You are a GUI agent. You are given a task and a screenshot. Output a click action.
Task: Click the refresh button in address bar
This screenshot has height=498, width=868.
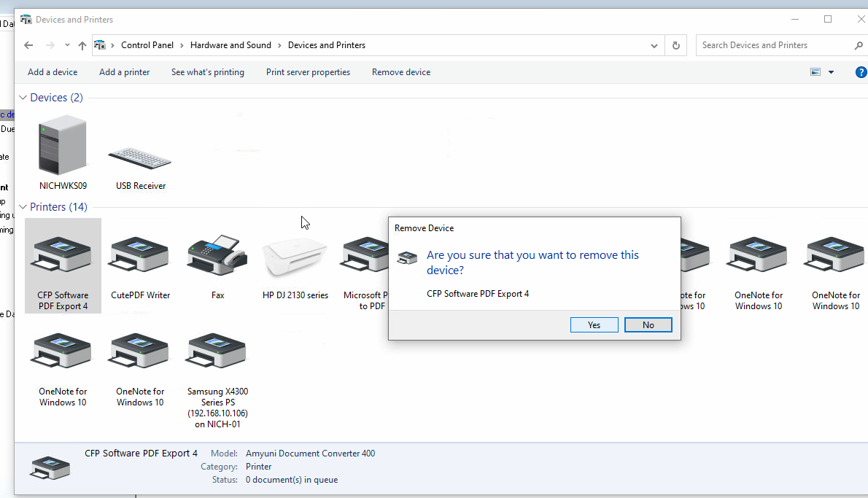(676, 45)
